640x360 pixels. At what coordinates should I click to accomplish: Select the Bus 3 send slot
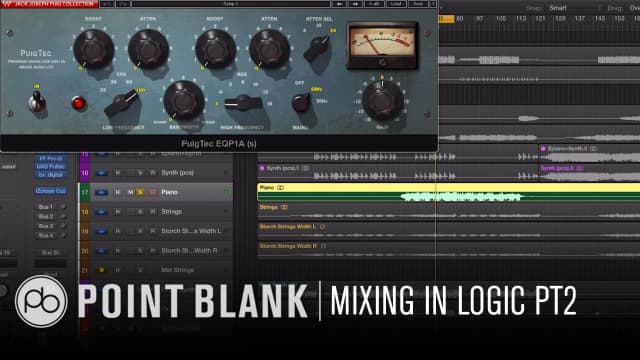tap(46, 226)
